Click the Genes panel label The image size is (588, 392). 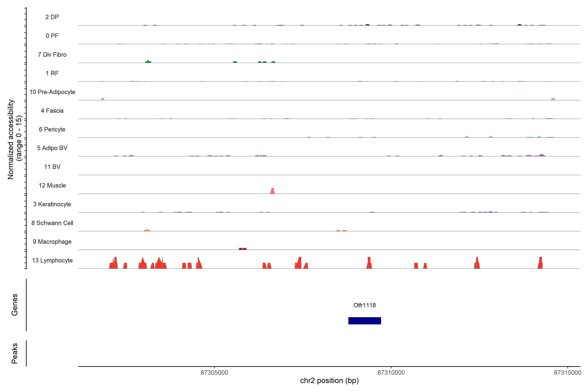click(15, 305)
